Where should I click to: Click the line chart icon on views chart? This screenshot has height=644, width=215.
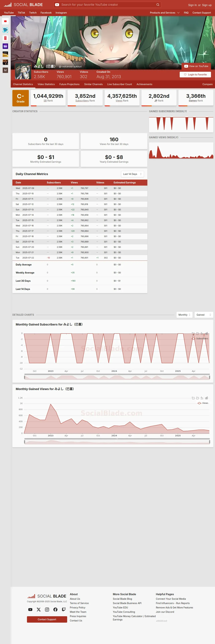tap(202, 398)
